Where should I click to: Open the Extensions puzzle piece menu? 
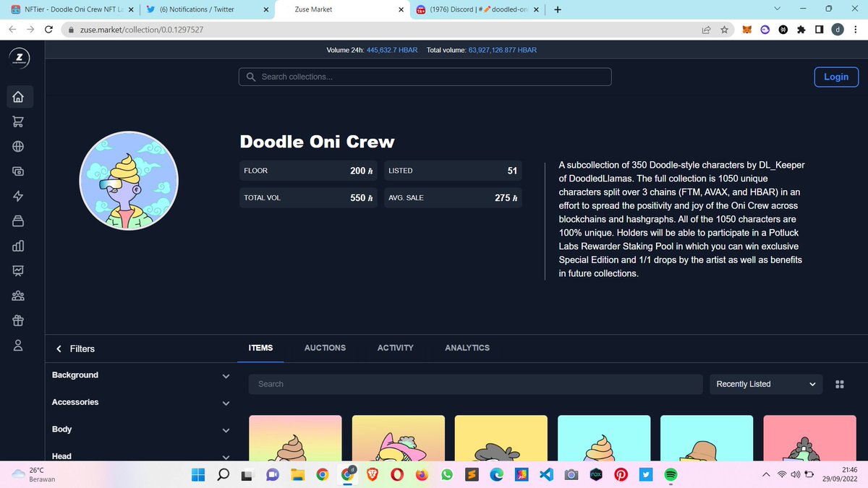801,30
